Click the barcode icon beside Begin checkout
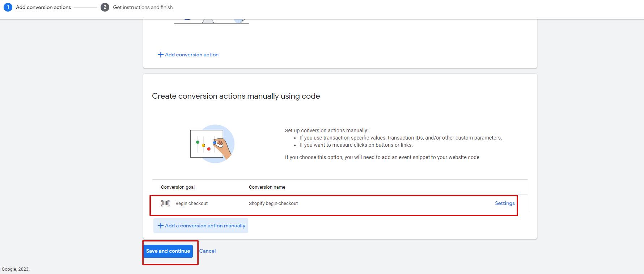The width and height of the screenshot is (644, 274). coord(165,203)
